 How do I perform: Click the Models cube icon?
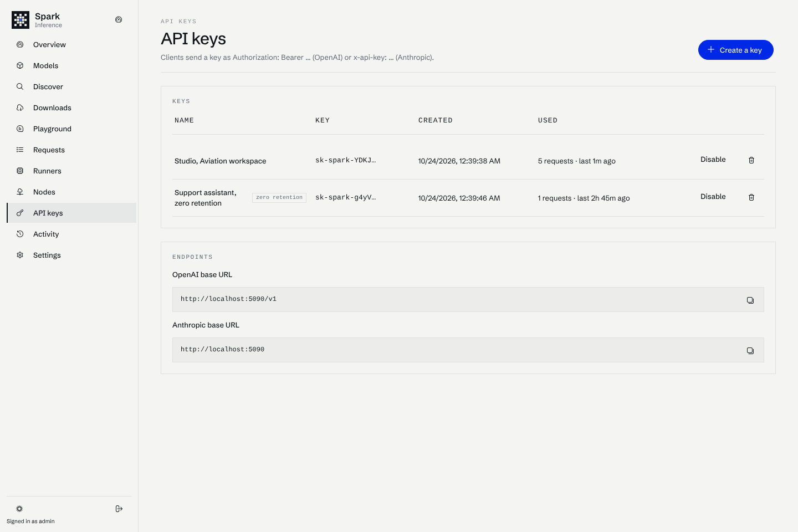click(x=20, y=65)
